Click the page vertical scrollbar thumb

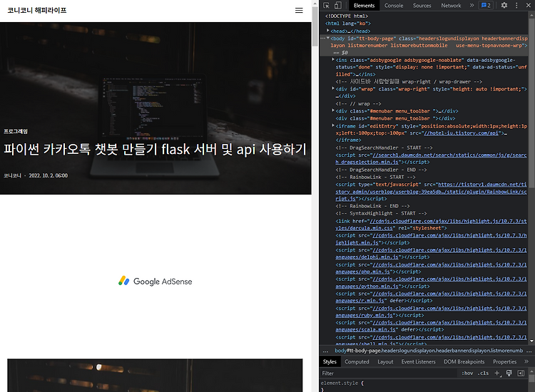pyautogui.click(x=315, y=26)
